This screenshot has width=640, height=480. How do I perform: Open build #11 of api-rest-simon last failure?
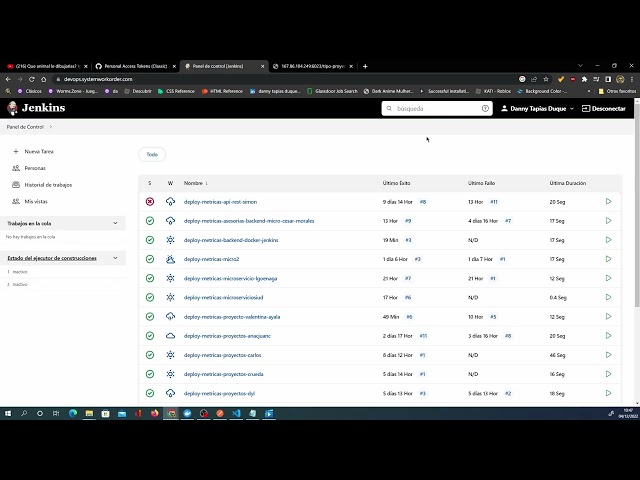pyautogui.click(x=494, y=202)
